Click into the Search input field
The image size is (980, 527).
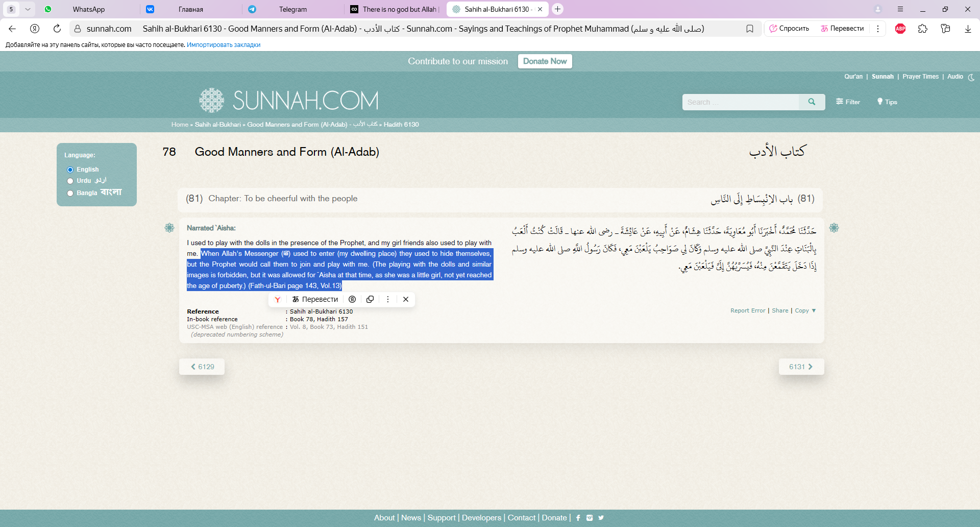(740, 102)
